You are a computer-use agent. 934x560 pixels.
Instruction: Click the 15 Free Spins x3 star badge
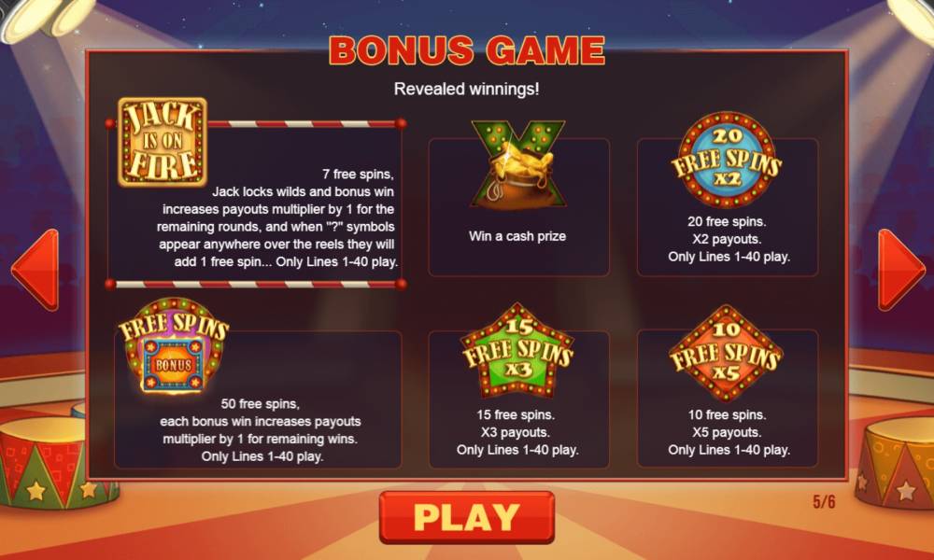pyautogui.click(x=517, y=351)
